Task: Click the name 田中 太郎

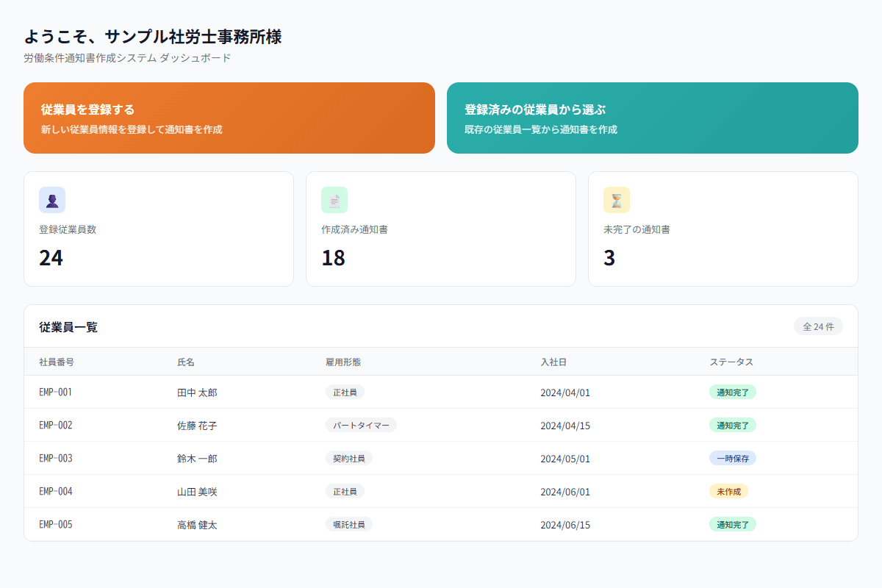Action: (197, 392)
